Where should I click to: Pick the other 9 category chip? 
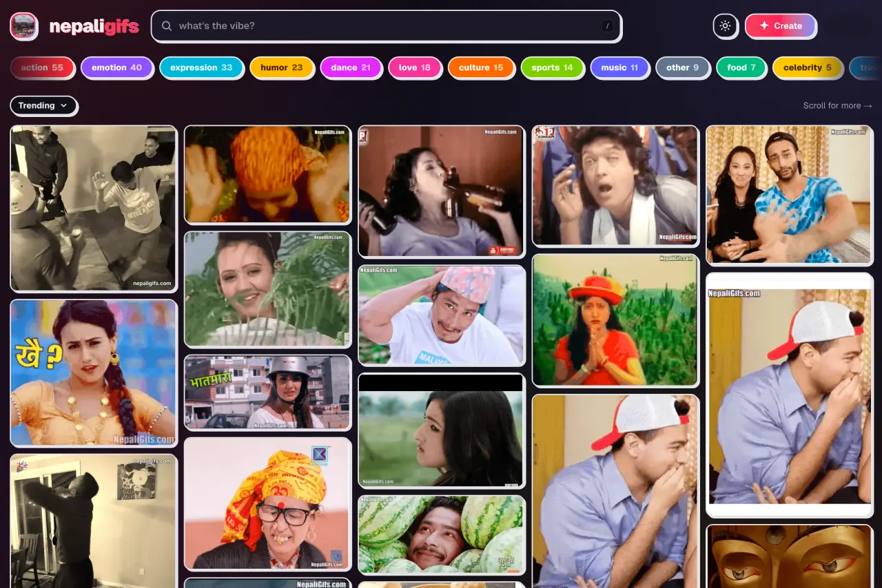(x=682, y=67)
